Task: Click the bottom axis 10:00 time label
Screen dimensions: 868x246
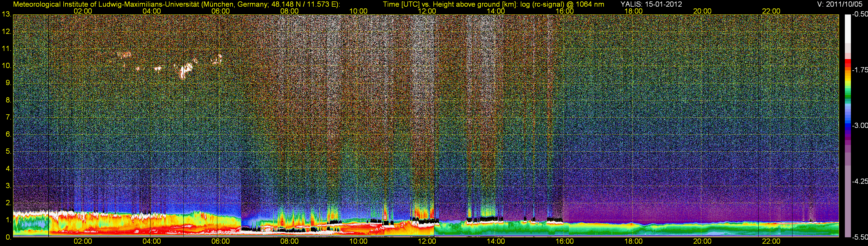Action: (358, 241)
